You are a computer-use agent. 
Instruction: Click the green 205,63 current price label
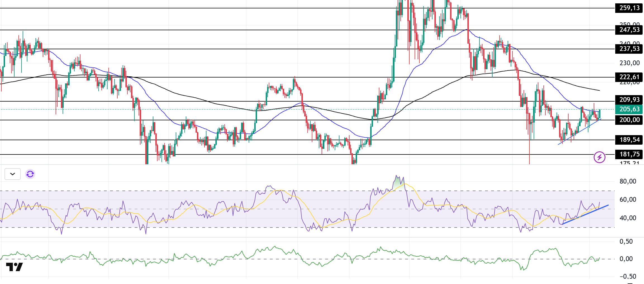click(629, 109)
